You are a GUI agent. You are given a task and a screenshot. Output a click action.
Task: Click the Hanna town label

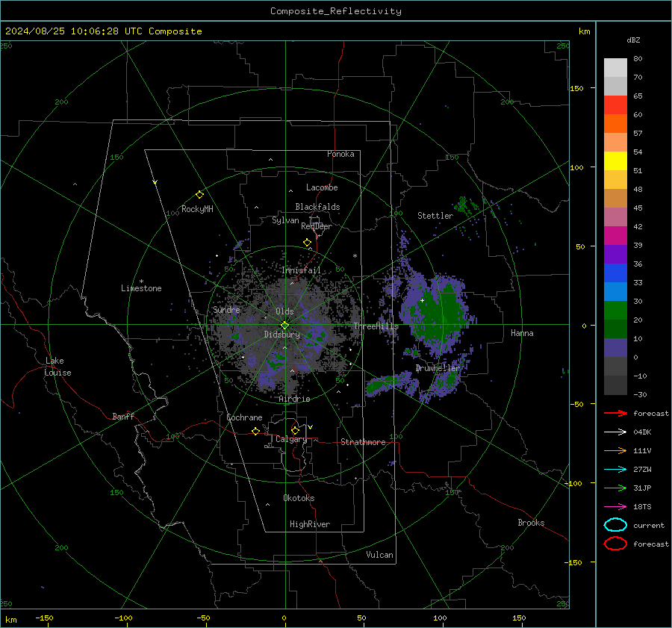point(522,333)
